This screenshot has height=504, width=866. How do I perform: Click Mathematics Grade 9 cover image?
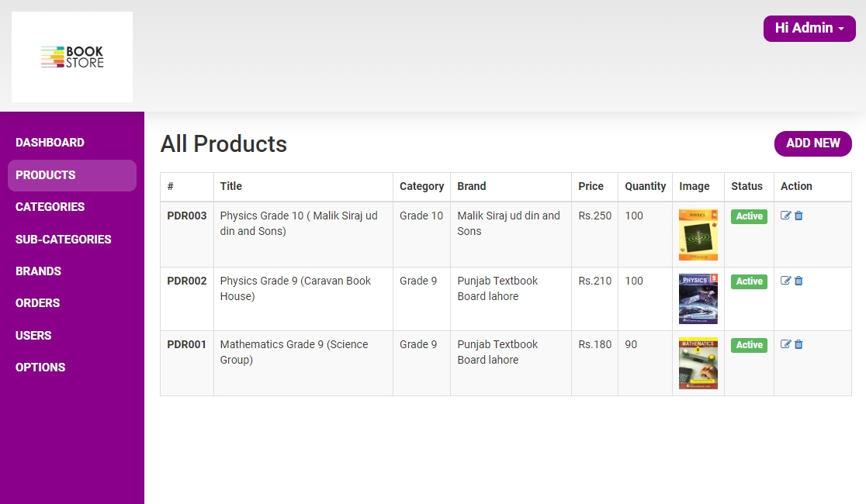pos(698,363)
